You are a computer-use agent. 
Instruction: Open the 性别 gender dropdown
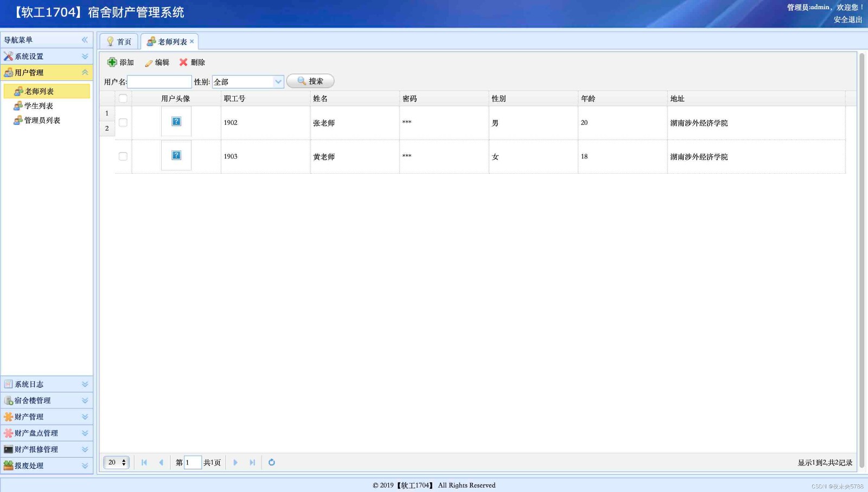(x=278, y=82)
